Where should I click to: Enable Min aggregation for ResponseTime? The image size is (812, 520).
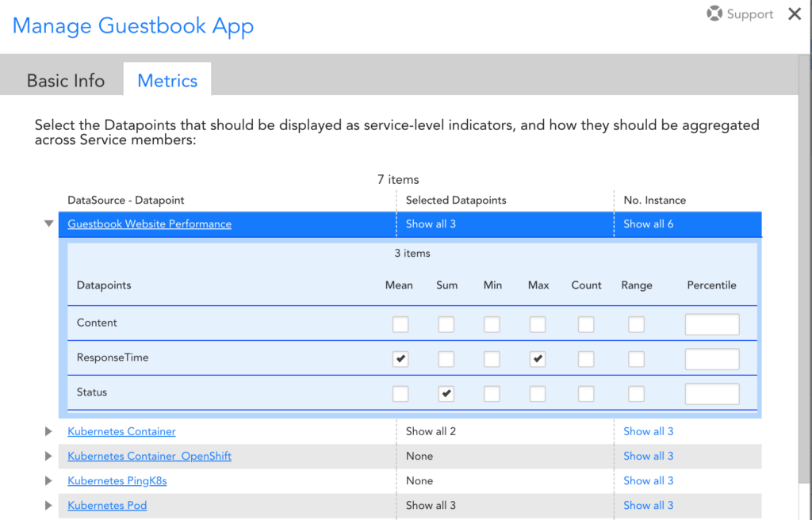click(x=492, y=358)
